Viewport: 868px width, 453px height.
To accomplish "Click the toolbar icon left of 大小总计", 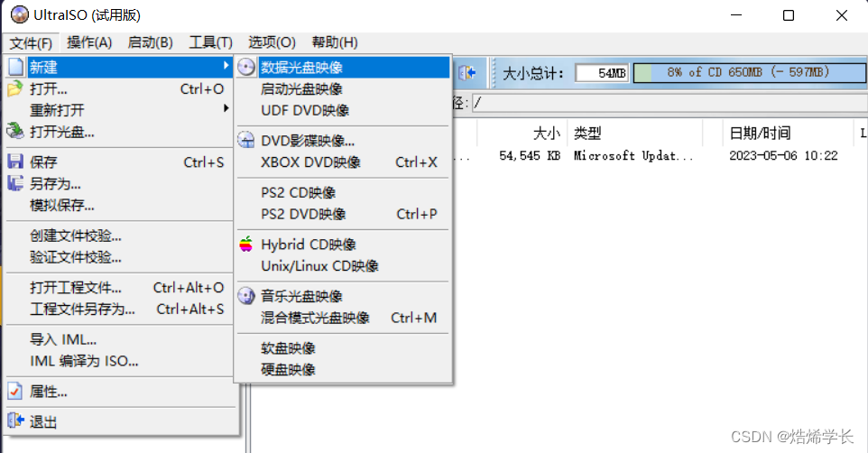I will tap(467, 73).
